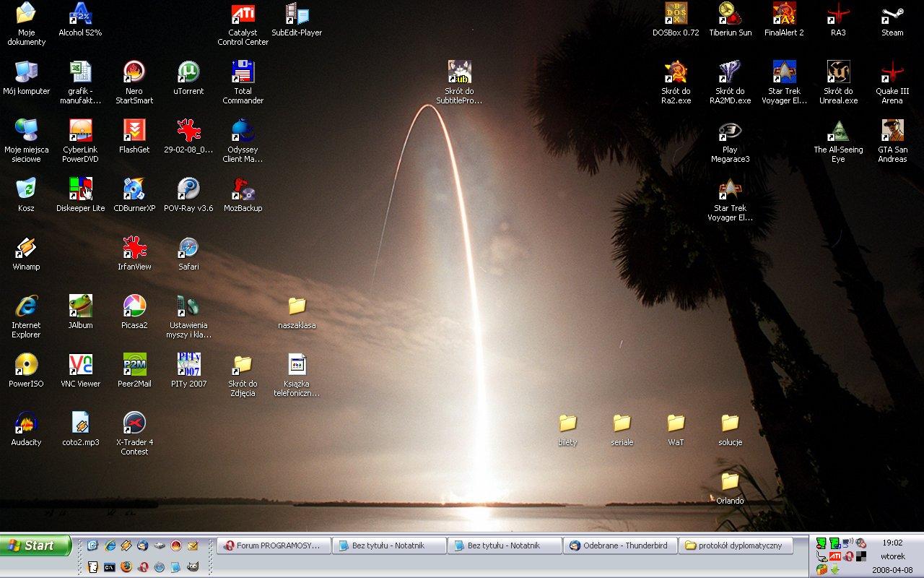The width and height of the screenshot is (924, 578).
Task: Launch Thunderbird from Quick Launch bar
Action: coord(143,545)
